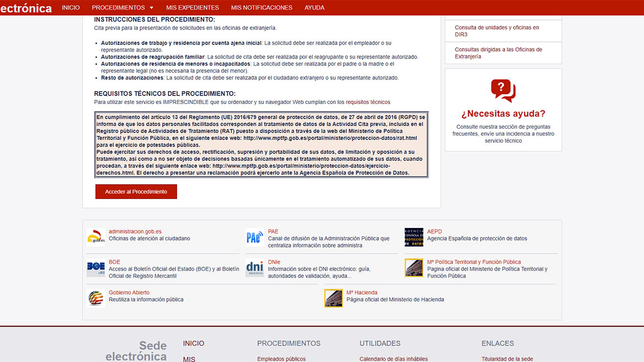This screenshot has width=644, height=362.
Task: Click the Mº Política Territorial building icon
Action: coord(414,268)
